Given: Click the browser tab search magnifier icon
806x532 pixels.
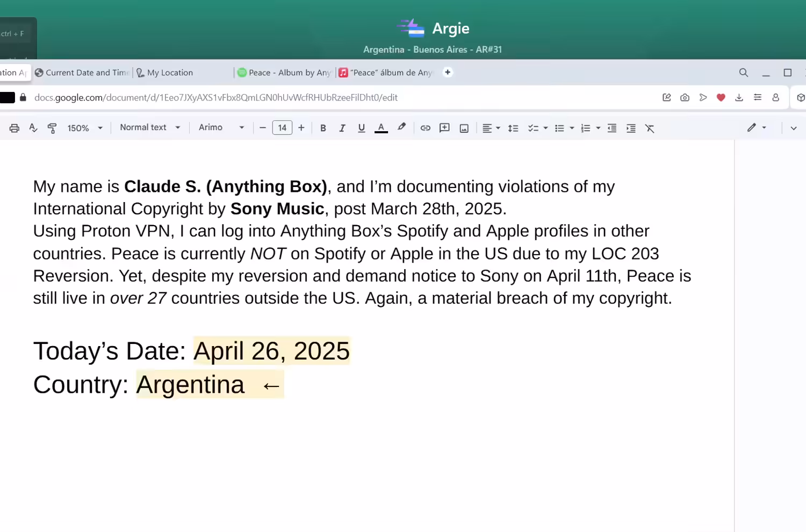Looking at the screenshot, I should click(744, 73).
